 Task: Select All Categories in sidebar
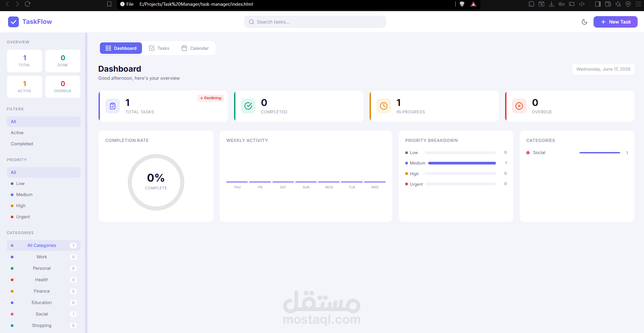coord(44,246)
